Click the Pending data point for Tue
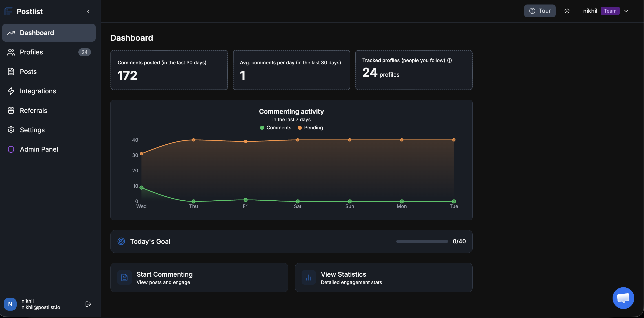 pos(454,140)
